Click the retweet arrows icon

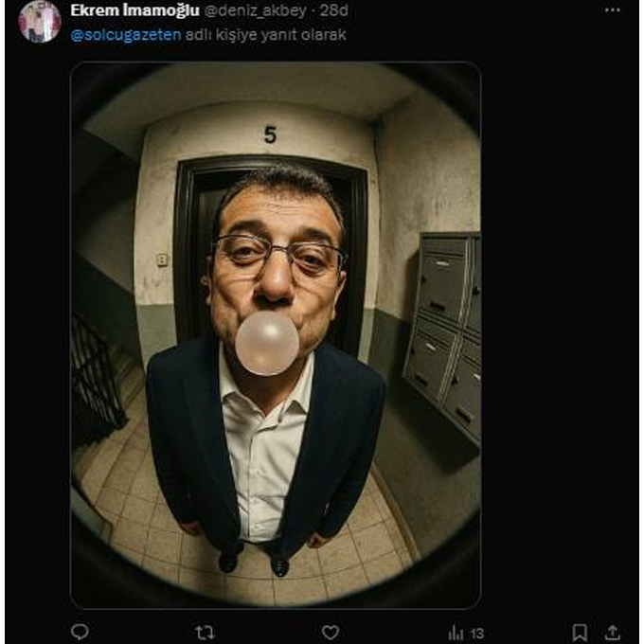click(205, 632)
